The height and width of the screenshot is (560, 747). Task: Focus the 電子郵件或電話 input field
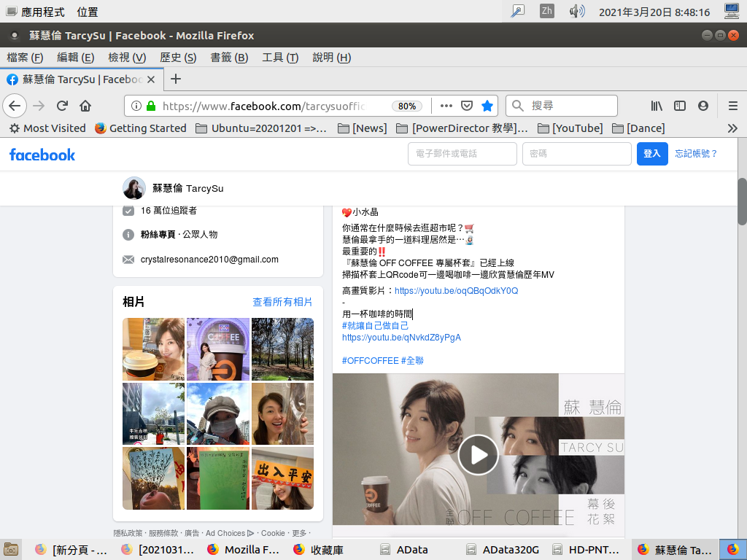[x=462, y=154]
